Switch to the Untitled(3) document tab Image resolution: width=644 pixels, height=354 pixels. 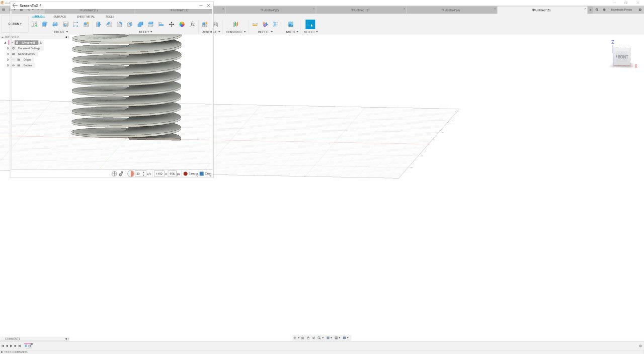[361, 10]
